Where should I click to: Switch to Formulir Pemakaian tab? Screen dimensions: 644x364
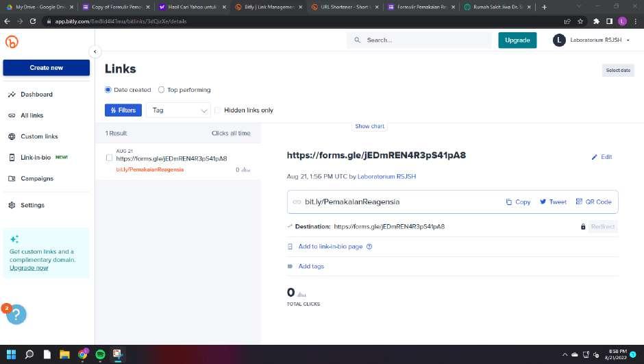(x=421, y=7)
